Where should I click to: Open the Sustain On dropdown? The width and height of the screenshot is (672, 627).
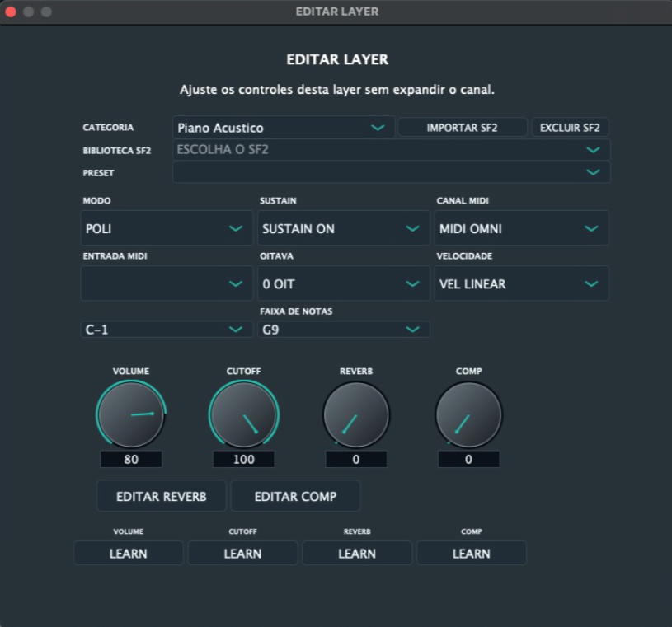point(343,228)
